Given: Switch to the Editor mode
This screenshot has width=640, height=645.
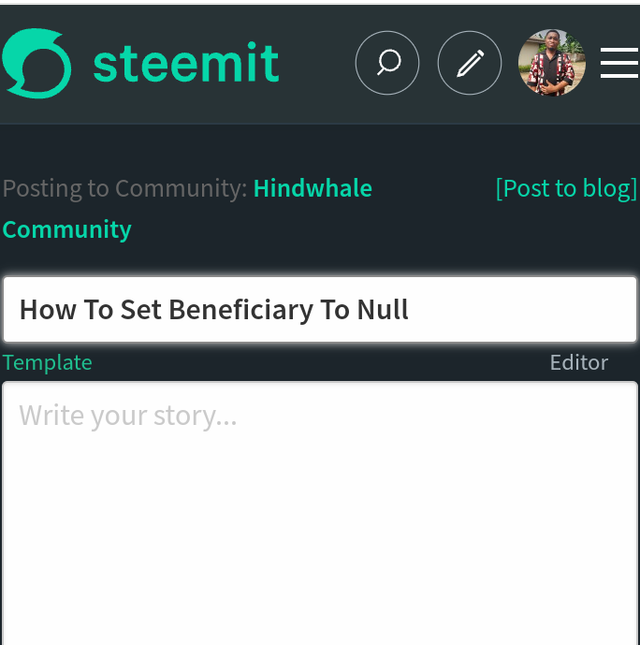Looking at the screenshot, I should coord(578,362).
